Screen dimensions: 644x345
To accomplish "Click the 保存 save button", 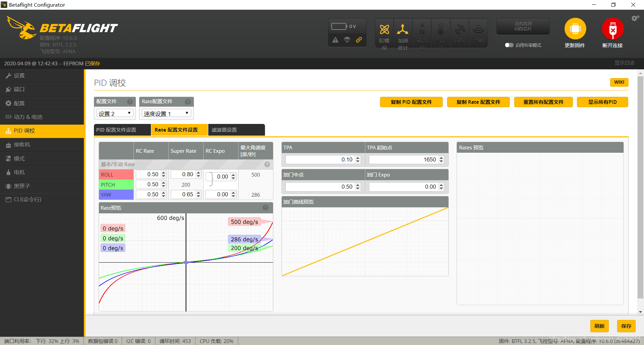I will [626, 326].
